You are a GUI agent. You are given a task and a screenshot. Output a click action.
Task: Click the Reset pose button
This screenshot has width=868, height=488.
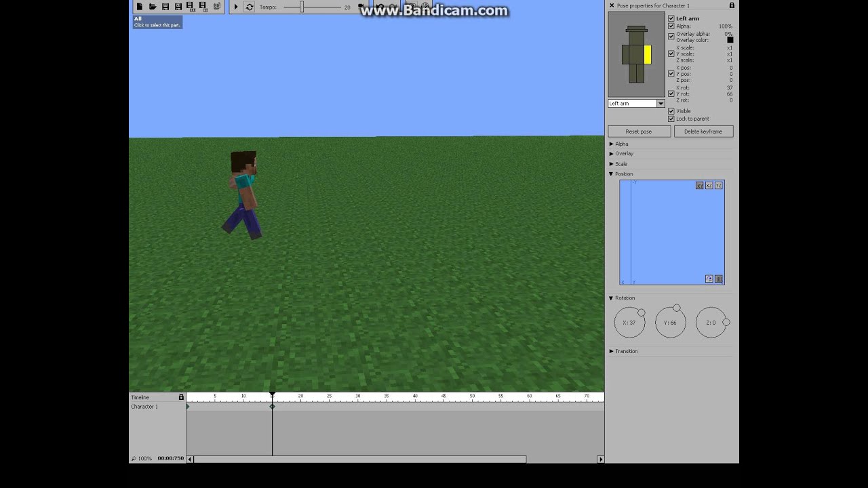point(639,131)
